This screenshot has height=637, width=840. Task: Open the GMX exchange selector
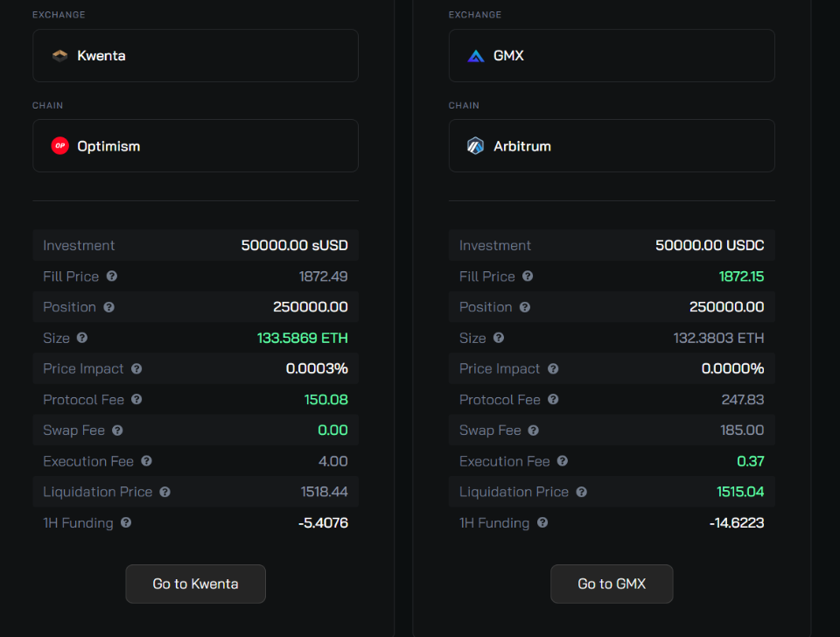[x=612, y=56]
